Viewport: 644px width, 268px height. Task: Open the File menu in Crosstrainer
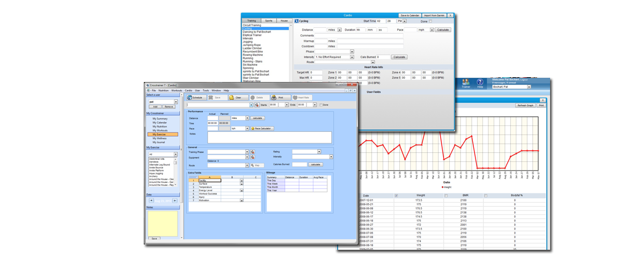(153, 91)
